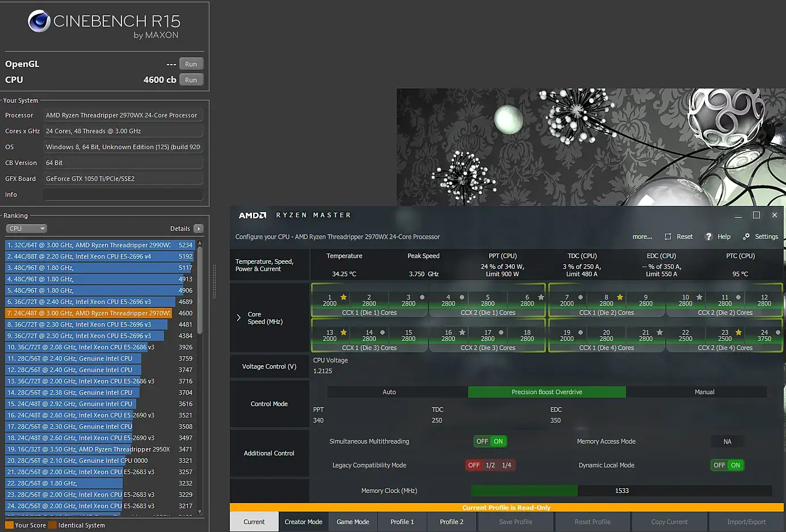Screen dimensions: 786x532
Task: Click the silver star on core 21
Action: click(659, 332)
